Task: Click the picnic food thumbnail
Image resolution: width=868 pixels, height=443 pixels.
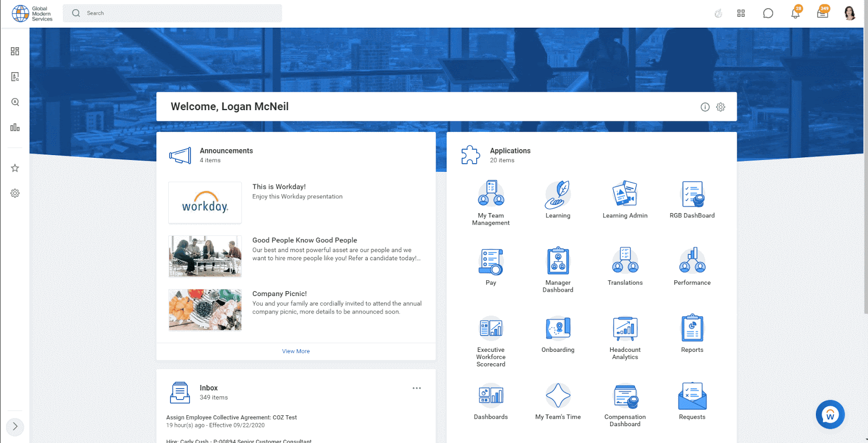Action: 205,310
